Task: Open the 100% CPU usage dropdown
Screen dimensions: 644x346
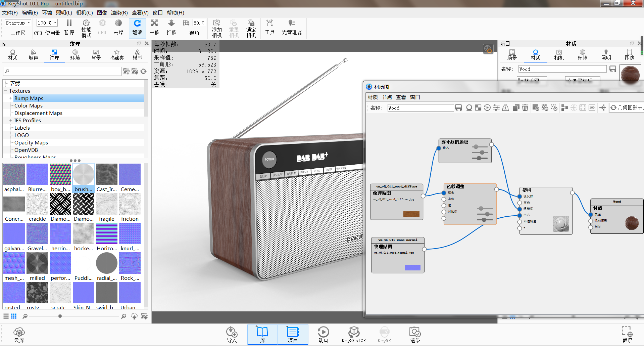Action: 47,23
